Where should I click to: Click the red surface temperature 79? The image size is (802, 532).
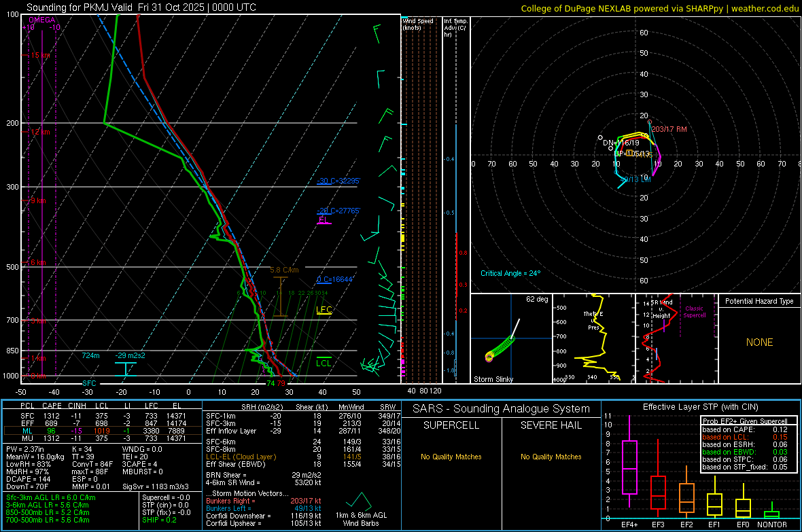click(x=281, y=383)
